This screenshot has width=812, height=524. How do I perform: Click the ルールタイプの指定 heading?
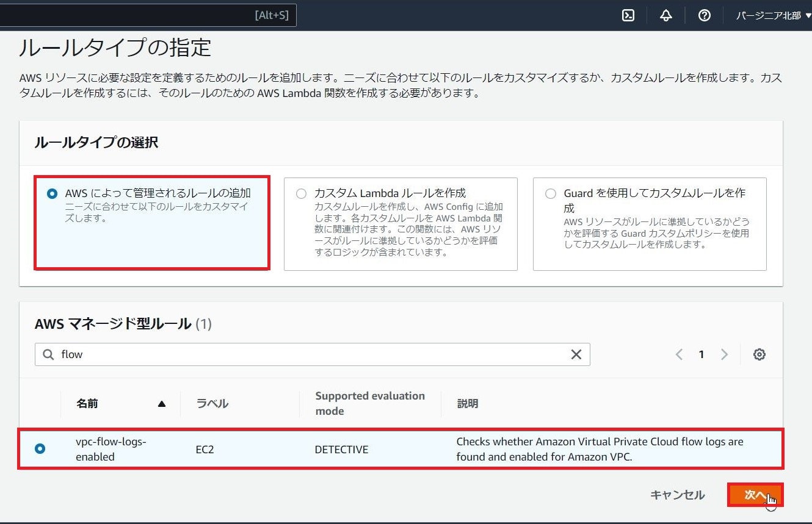tap(115, 48)
